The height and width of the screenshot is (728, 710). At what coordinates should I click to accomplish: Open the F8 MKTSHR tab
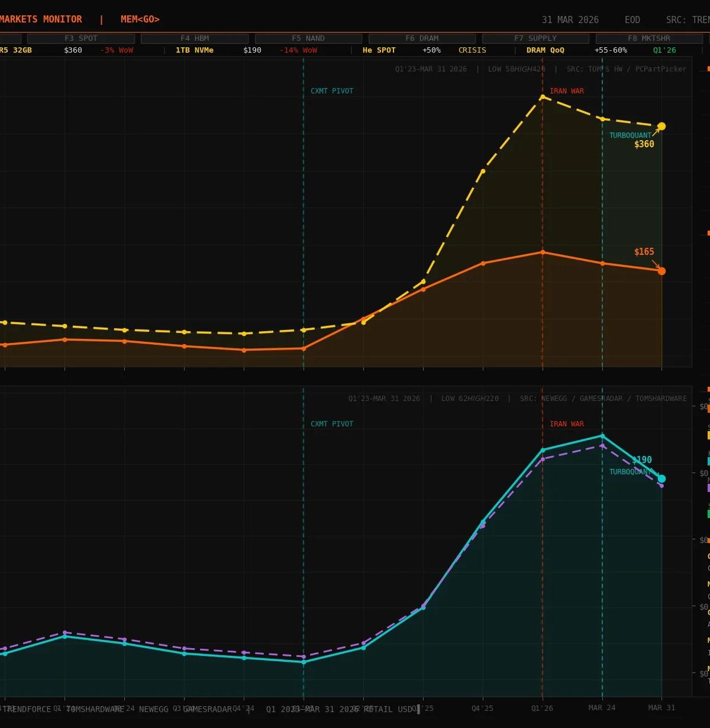pyautogui.click(x=649, y=38)
